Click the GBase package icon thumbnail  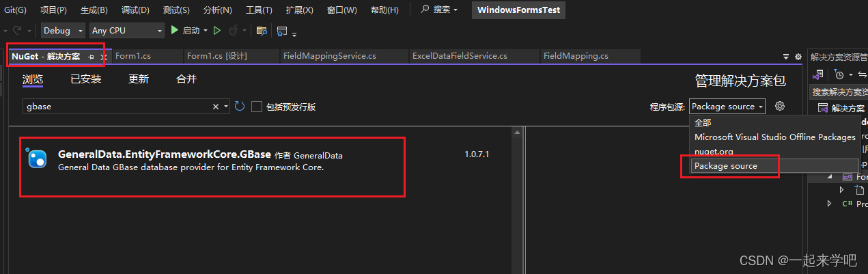point(36,158)
